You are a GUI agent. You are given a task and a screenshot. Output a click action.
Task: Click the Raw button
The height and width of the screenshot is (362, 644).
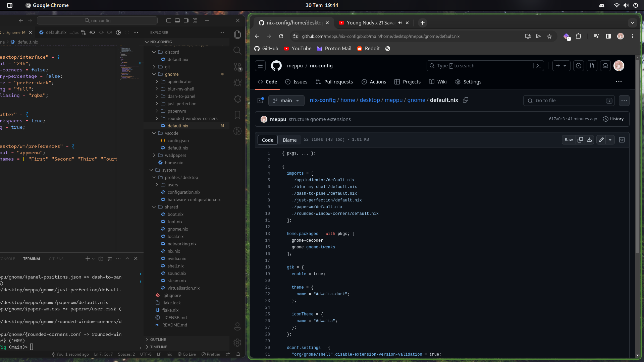[x=569, y=140]
